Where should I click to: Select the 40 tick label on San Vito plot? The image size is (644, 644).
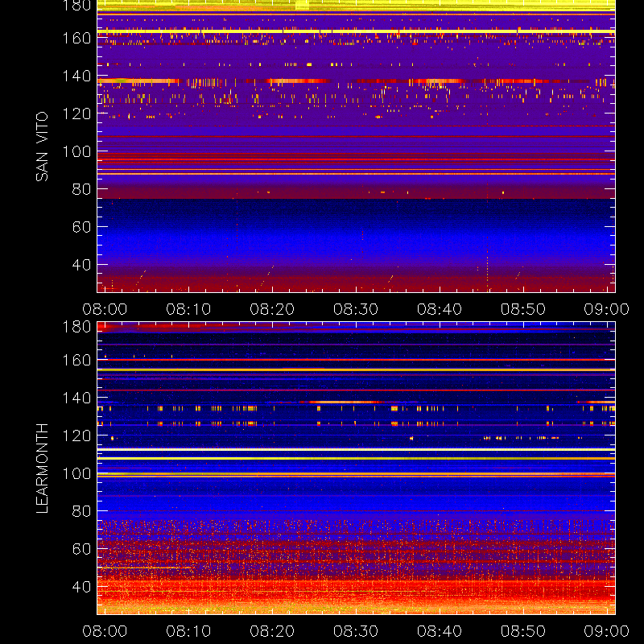pyautogui.click(x=81, y=265)
